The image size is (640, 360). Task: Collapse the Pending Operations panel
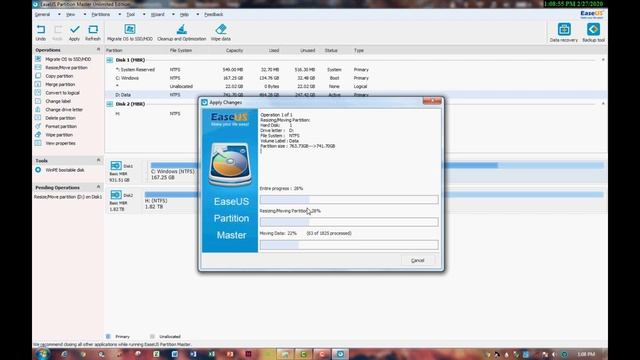point(98,187)
